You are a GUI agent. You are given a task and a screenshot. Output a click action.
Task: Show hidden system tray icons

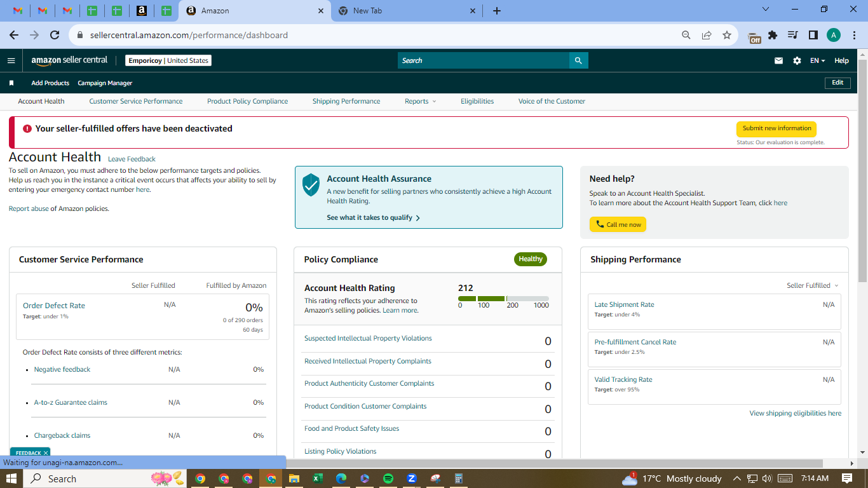[737, 478]
